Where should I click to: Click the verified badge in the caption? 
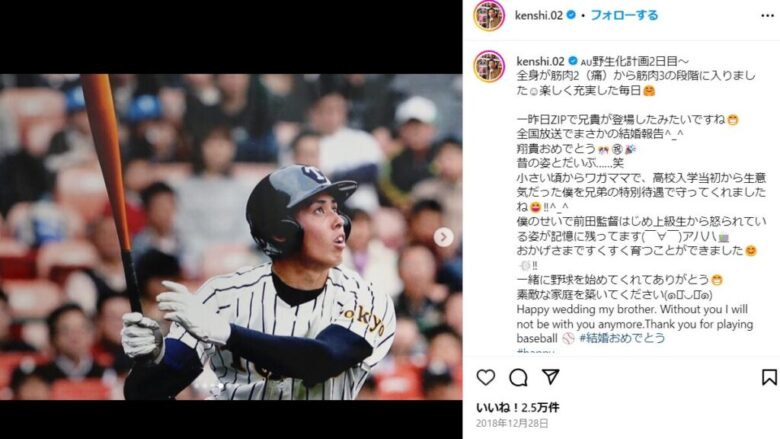tap(573, 61)
